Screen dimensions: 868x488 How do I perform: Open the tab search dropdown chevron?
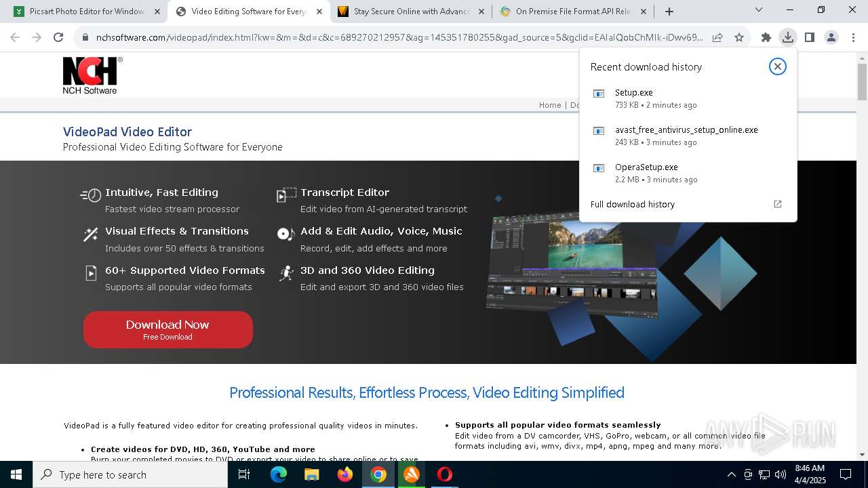click(x=759, y=9)
